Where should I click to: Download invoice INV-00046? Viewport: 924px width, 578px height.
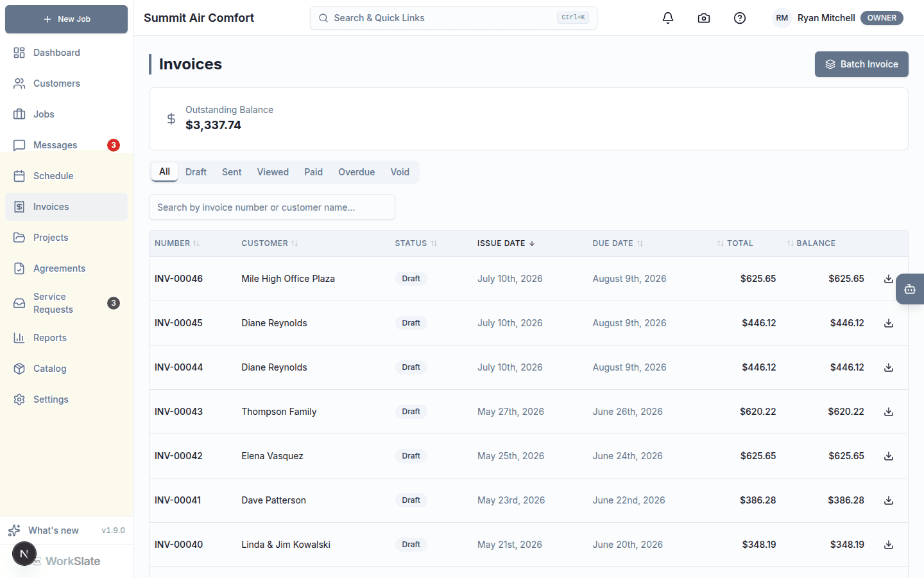[x=889, y=279]
